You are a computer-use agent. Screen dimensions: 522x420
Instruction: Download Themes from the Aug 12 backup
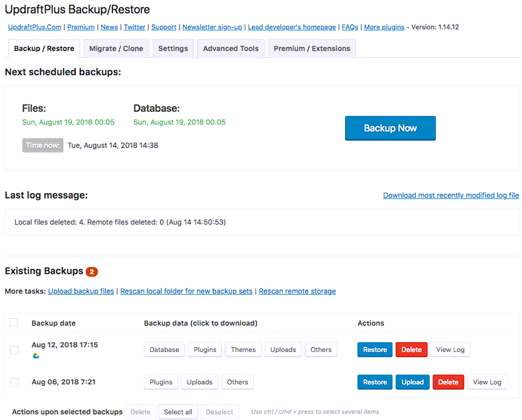(x=243, y=350)
